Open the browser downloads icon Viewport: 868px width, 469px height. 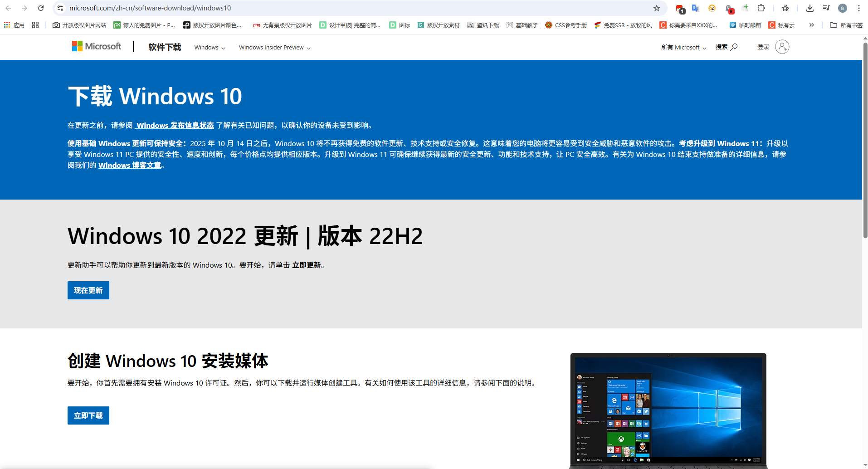click(x=809, y=8)
